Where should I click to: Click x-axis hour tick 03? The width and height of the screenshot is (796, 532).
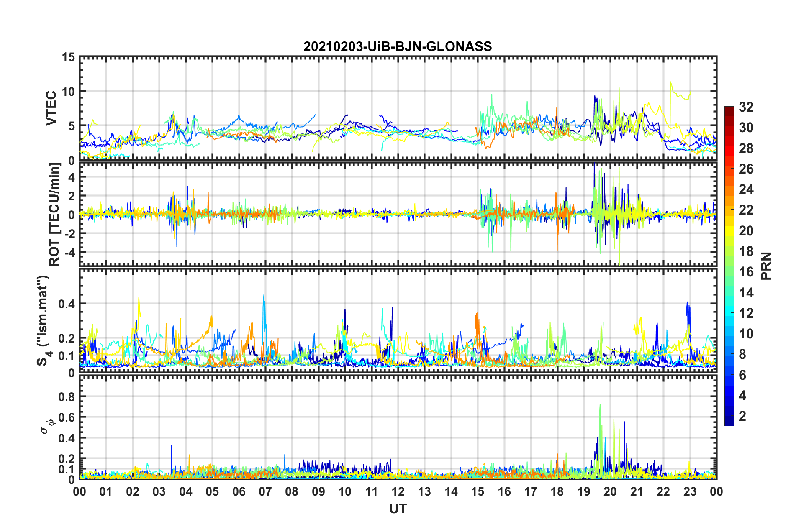pyautogui.click(x=159, y=491)
